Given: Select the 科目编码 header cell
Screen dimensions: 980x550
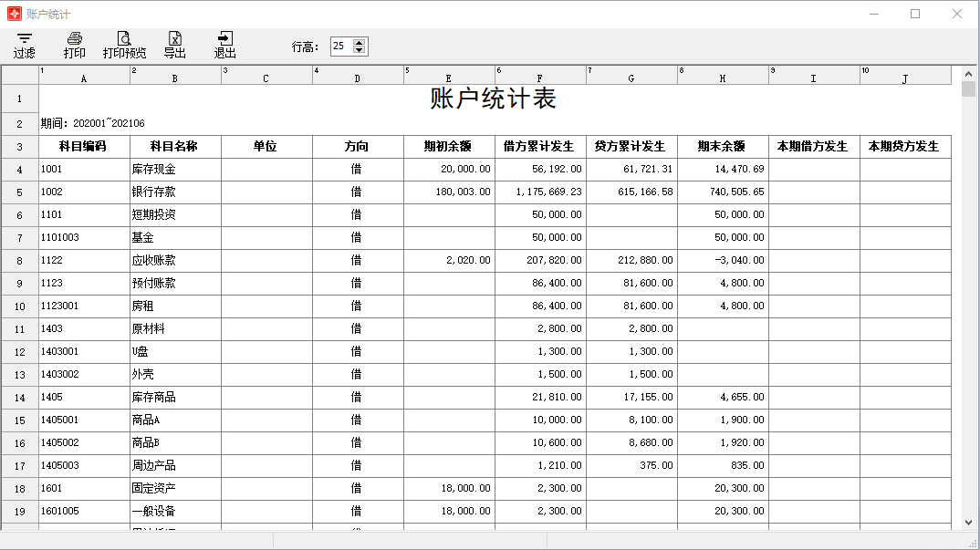Looking at the screenshot, I should click(x=83, y=146).
